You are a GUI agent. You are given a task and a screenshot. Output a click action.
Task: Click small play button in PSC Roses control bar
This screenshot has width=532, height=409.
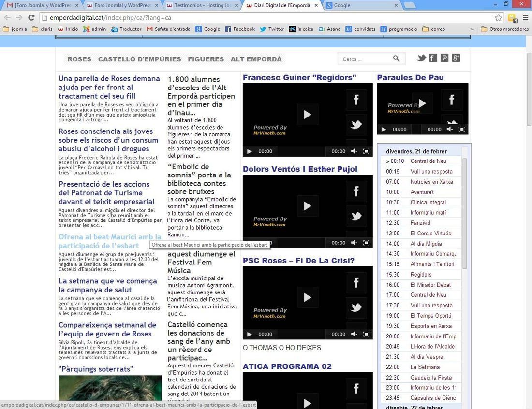click(x=250, y=334)
